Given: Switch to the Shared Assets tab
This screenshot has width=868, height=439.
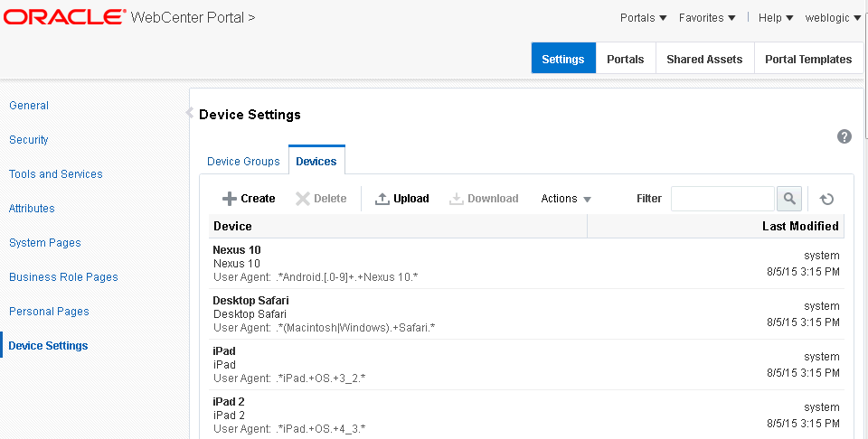Looking at the screenshot, I should 704,58.
